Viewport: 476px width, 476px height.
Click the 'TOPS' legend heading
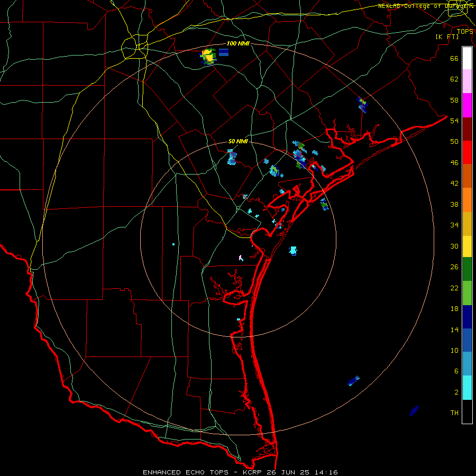(465, 32)
